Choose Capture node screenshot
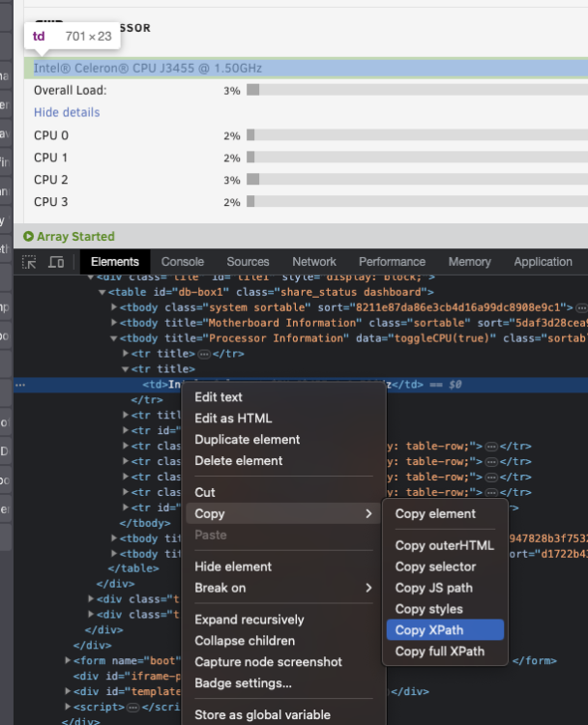 283,662
